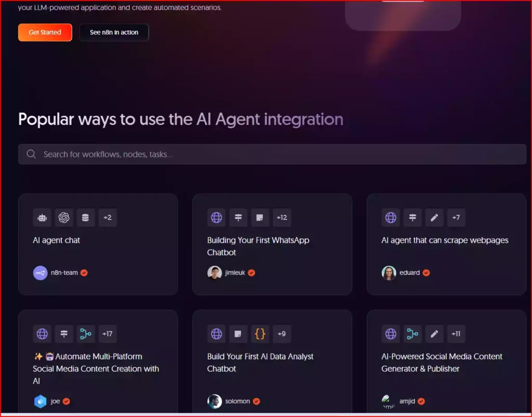Click the verified badge beside amjid

(421, 401)
